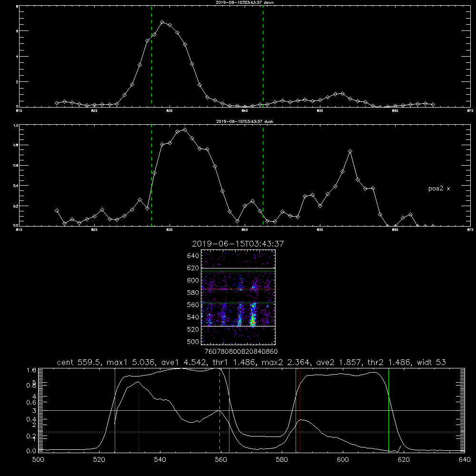Click the '600' x-axis label of bottom plot
Viewport: 476px width, 476px height.
343,460
